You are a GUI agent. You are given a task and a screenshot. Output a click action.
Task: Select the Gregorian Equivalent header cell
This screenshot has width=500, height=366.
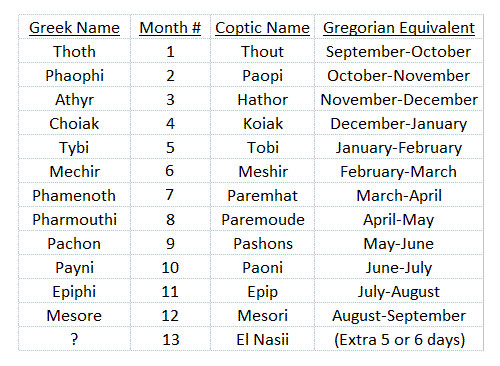(399, 27)
